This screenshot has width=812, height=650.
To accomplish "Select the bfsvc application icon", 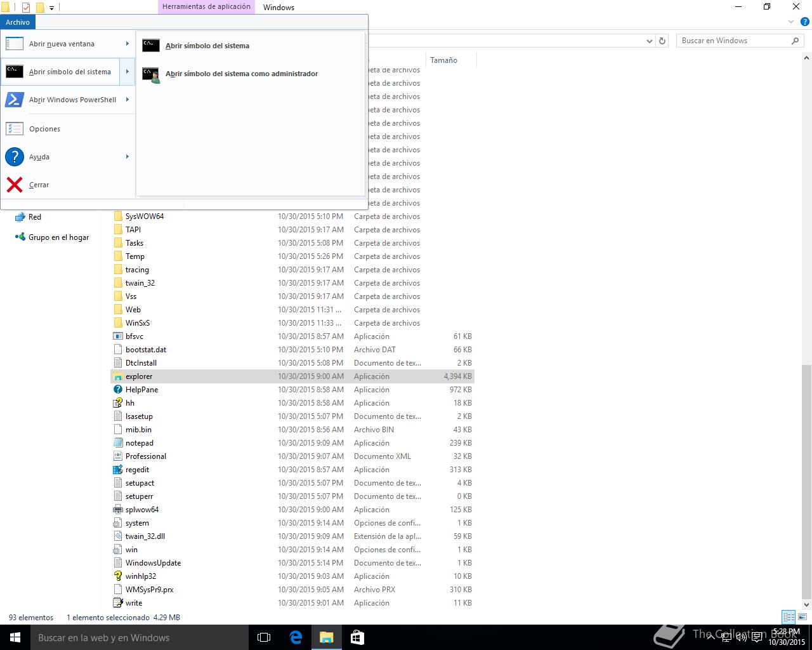I will (x=118, y=336).
